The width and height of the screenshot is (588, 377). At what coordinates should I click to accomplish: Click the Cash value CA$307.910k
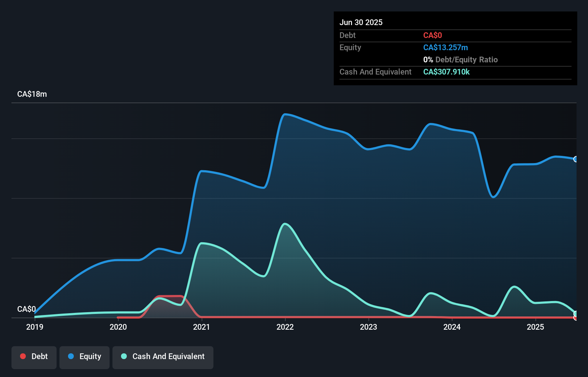point(446,72)
